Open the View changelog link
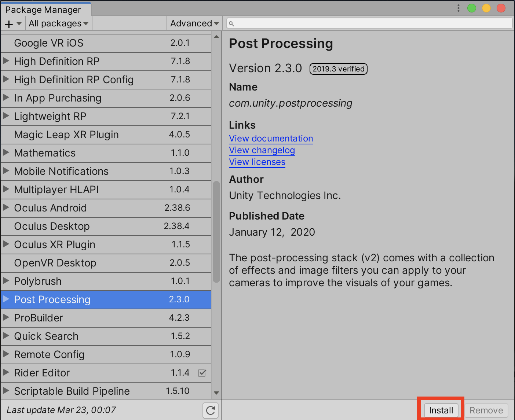The height and width of the screenshot is (420, 515). coord(262,150)
